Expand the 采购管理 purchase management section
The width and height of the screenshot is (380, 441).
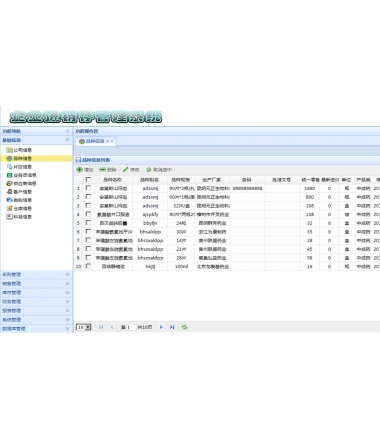36,275
